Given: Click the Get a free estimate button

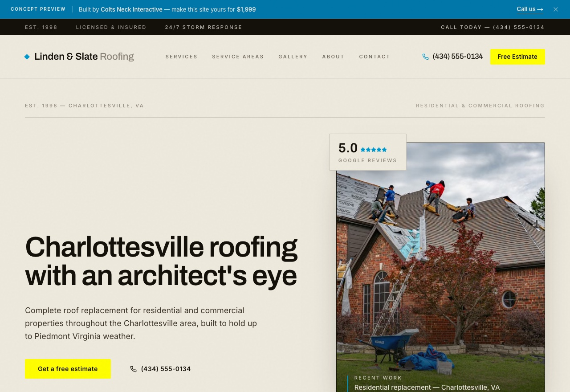Looking at the screenshot, I should tap(68, 369).
